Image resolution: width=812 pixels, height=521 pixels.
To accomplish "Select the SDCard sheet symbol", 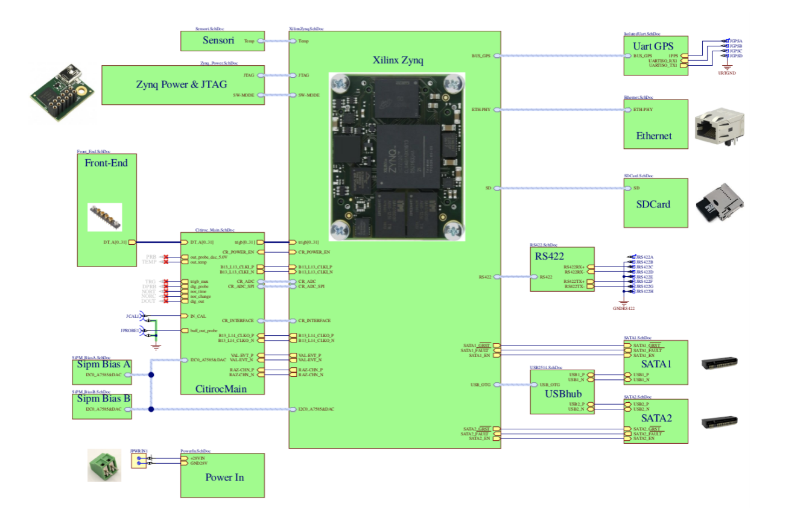I will point(656,203).
